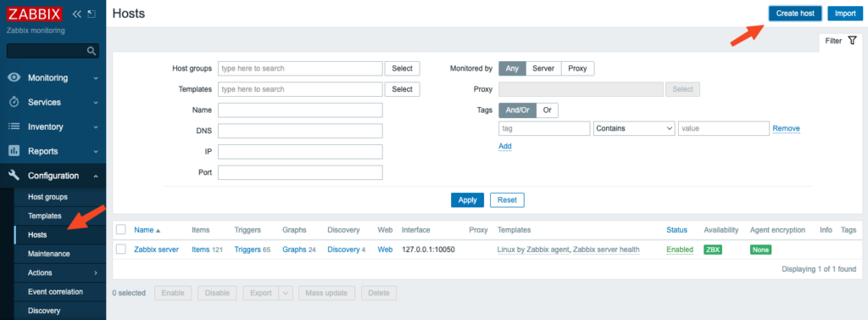Click the Zabbix logo

pyautogui.click(x=34, y=14)
